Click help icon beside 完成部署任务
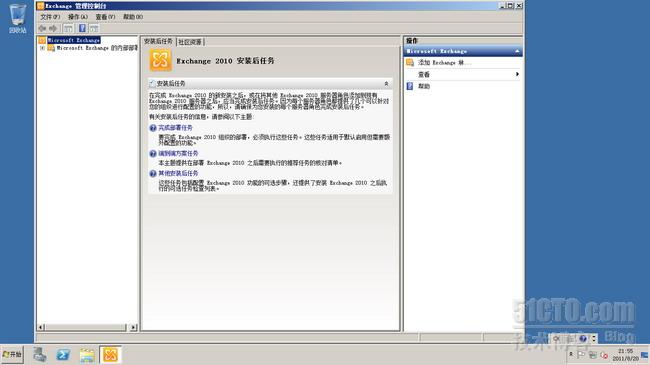The width and height of the screenshot is (650, 365). click(x=153, y=128)
